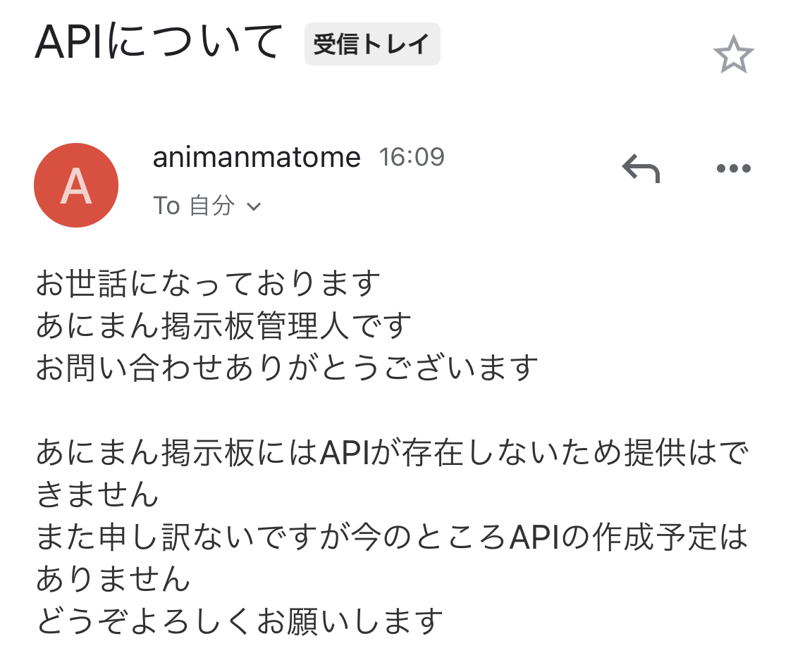Click the reply arrow icon
The image size is (793, 672).
point(640,169)
